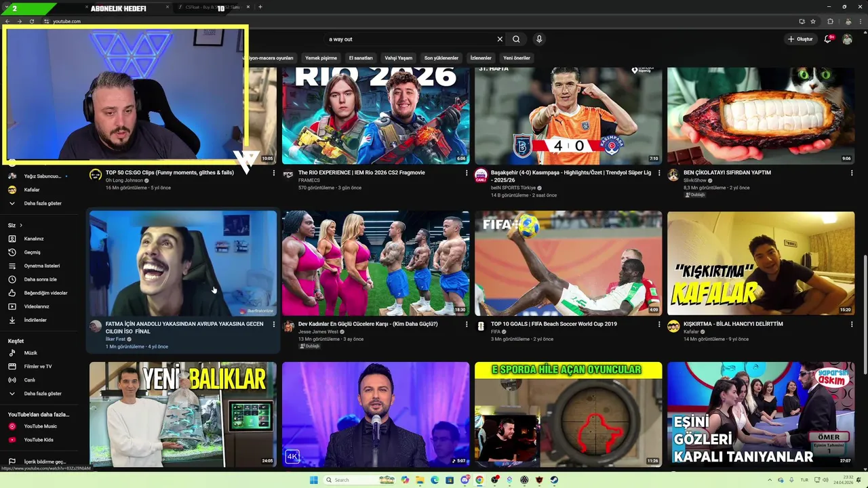Reload the YouTube page

tap(31, 21)
